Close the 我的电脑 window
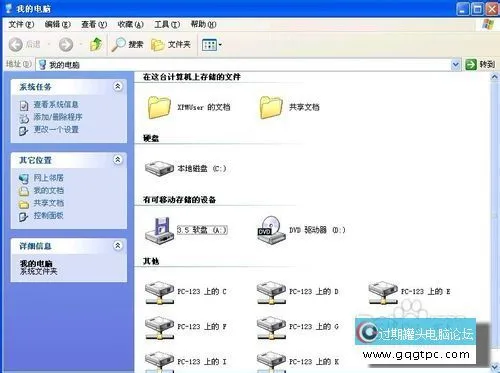Screen dimensions: 500x373 pos(492,9)
